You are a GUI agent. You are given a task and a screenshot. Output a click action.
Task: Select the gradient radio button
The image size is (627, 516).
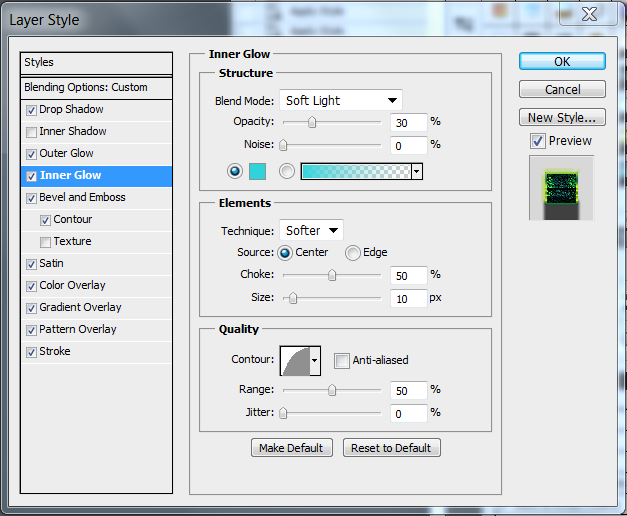coord(287,171)
